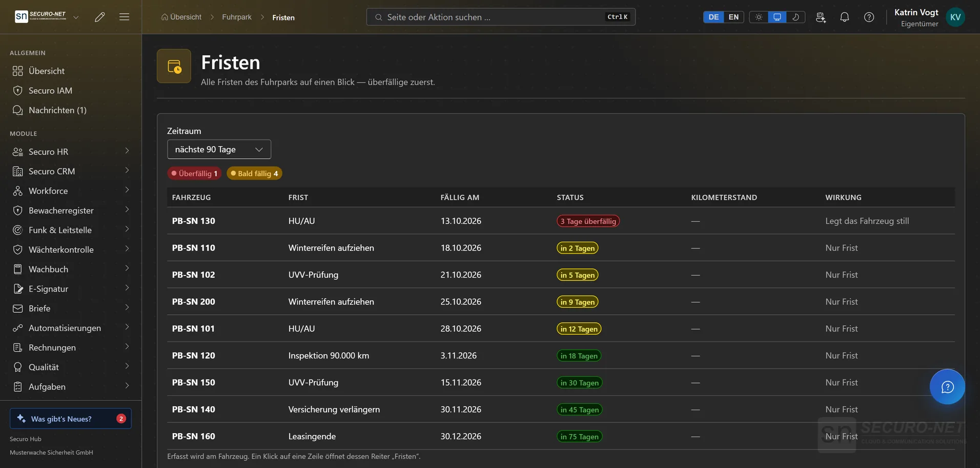This screenshot has height=468, width=980.
Task: Open the Zeitraum dropdown nächste 90 Tage
Action: click(x=219, y=150)
